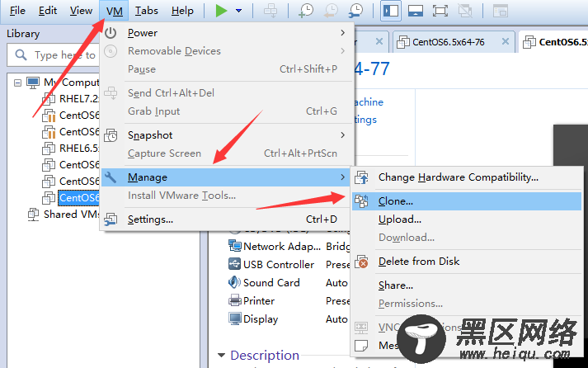Click the USB Controller device row
Viewport: 588px width, 368px height.
pos(289,265)
